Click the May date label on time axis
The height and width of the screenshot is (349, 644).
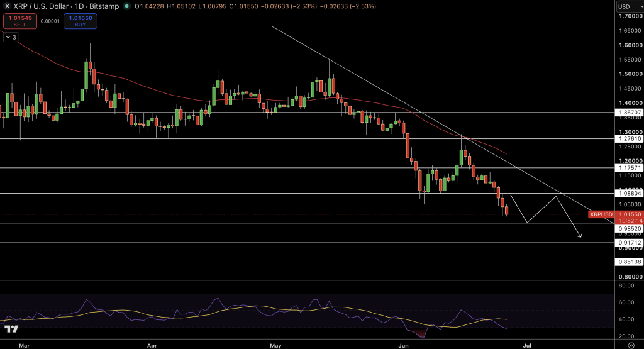tap(275, 346)
